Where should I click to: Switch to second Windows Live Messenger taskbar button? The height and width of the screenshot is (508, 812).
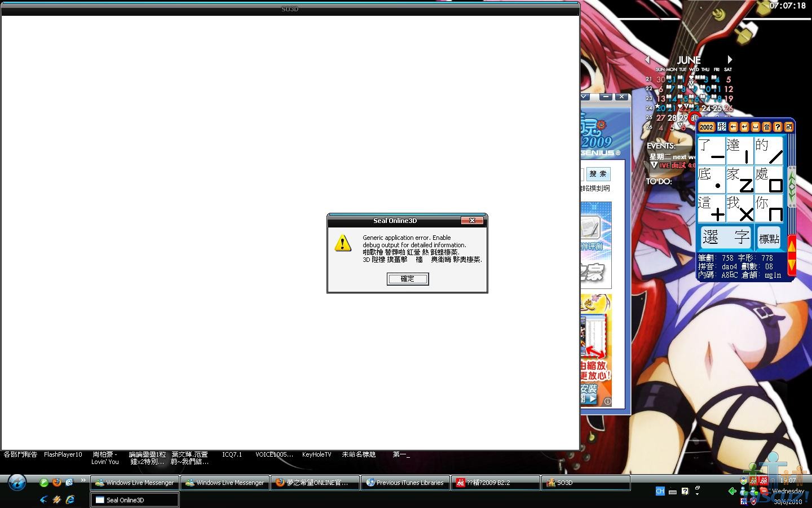tap(225, 483)
